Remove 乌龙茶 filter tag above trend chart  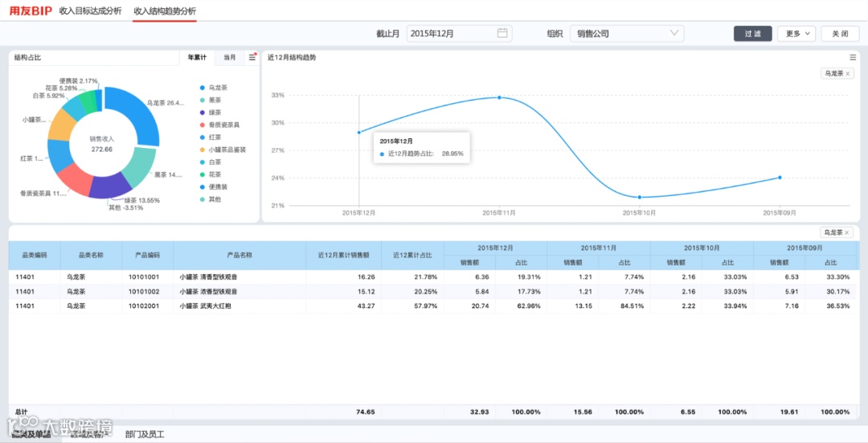tap(848, 74)
